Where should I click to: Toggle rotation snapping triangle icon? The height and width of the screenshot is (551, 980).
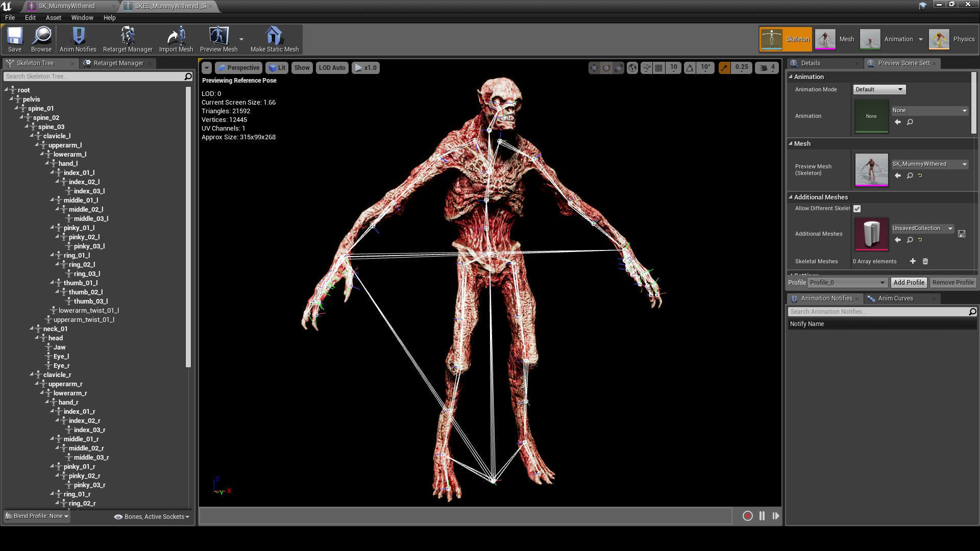690,68
